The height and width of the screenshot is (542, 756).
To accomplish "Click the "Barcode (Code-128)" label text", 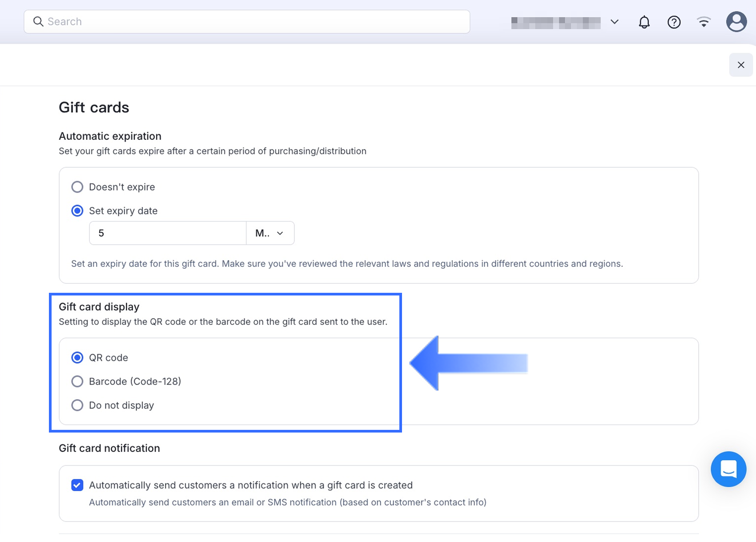I will [135, 381].
